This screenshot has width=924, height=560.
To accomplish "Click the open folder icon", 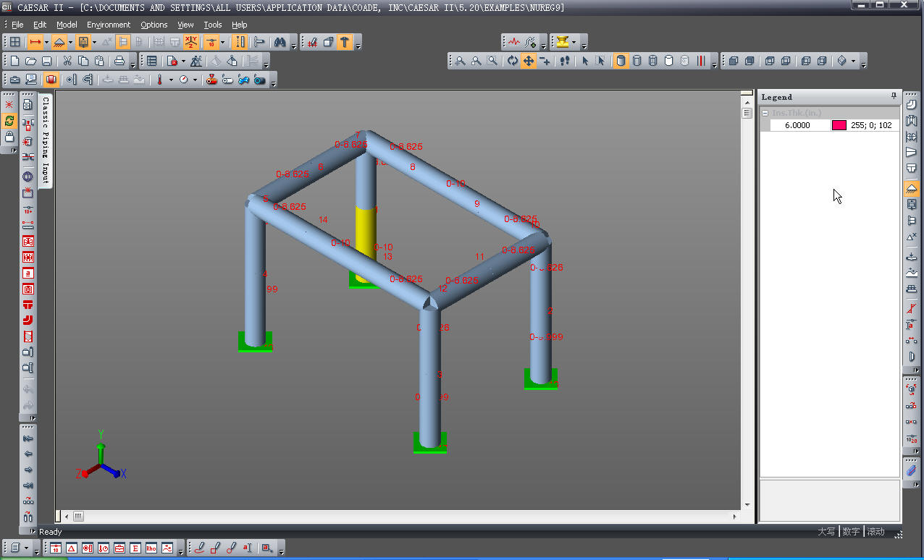I will point(31,61).
